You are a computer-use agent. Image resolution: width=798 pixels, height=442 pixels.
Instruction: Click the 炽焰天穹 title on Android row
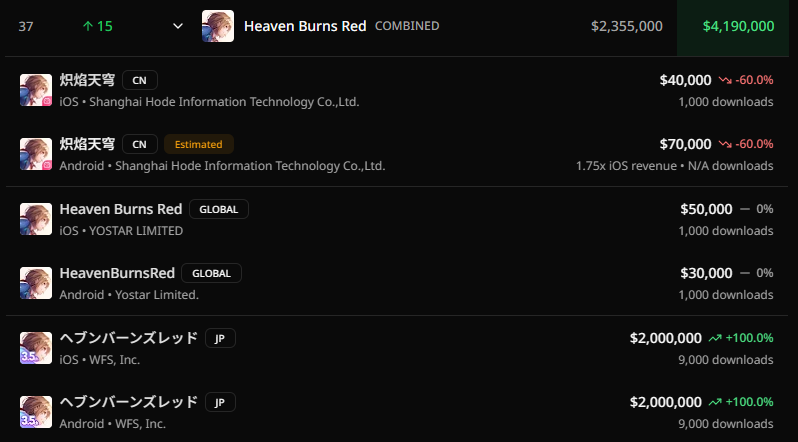87,144
